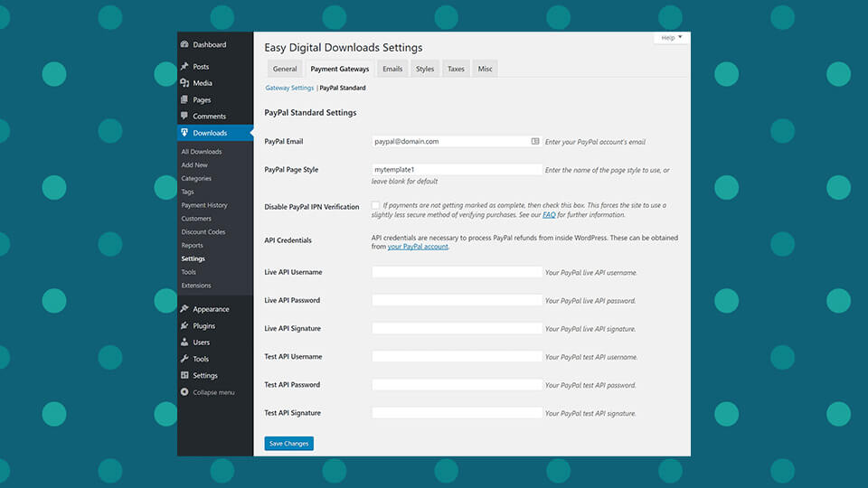Click the PayPal Standard Settings heading
868x488 pixels.
pyautogui.click(x=310, y=112)
